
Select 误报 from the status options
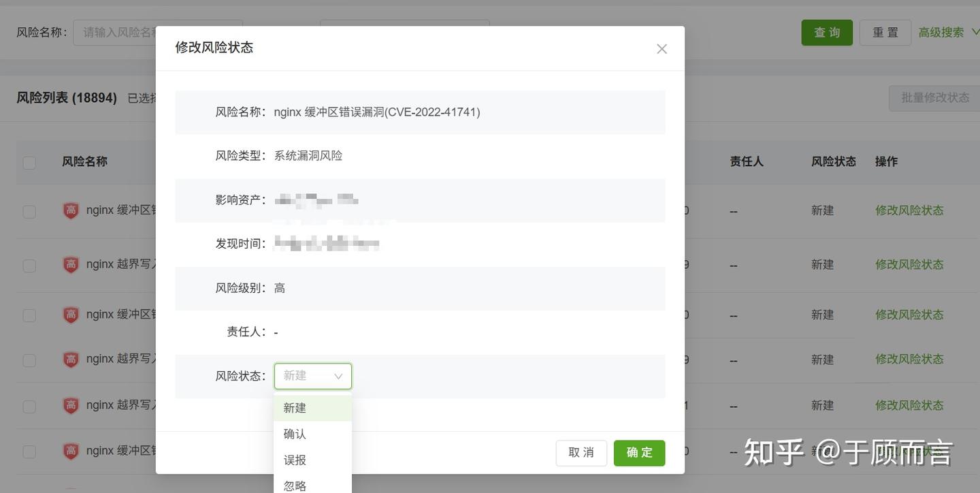pos(313,460)
